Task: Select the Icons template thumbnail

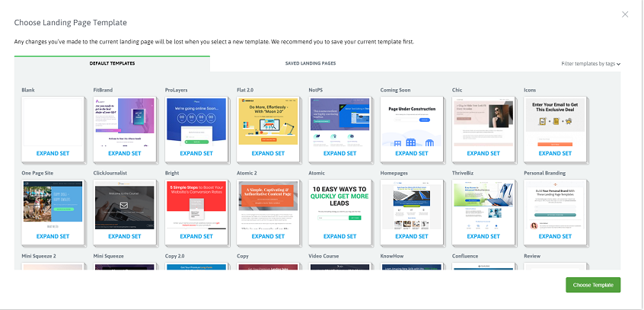Action: (555, 122)
